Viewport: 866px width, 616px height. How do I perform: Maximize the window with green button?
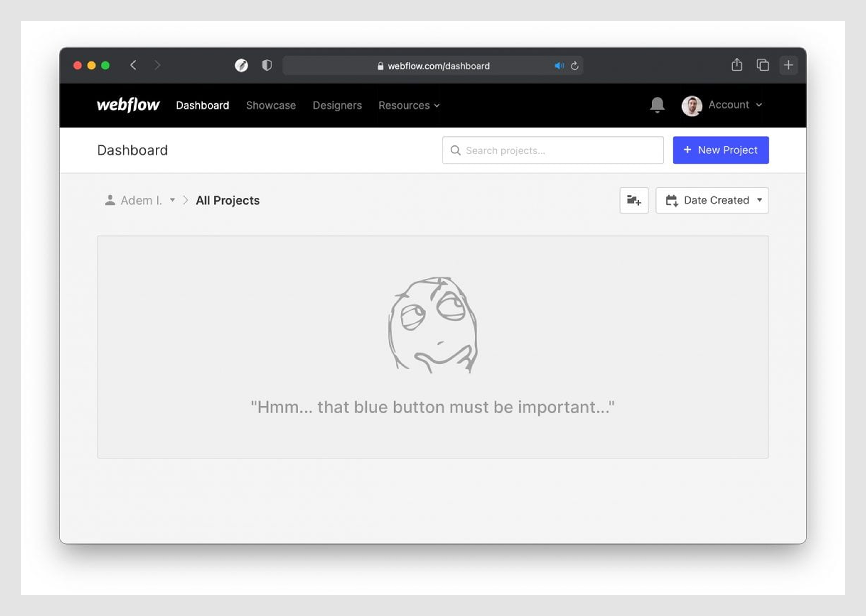click(105, 65)
